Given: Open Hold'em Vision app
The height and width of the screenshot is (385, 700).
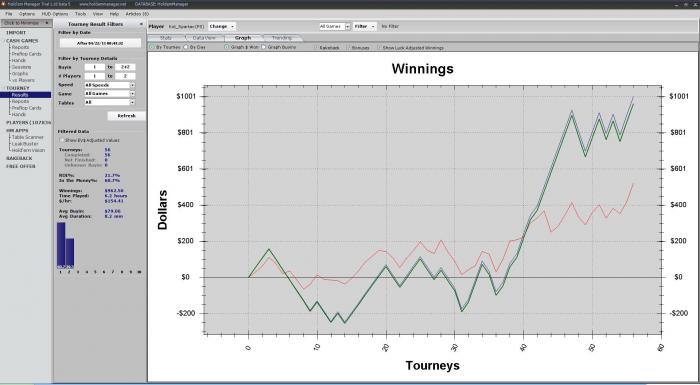Looking at the screenshot, I should (x=28, y=151).
